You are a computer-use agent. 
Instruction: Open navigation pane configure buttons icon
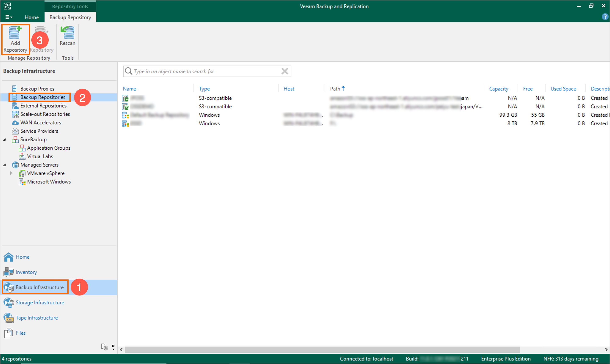pos(104,347)
